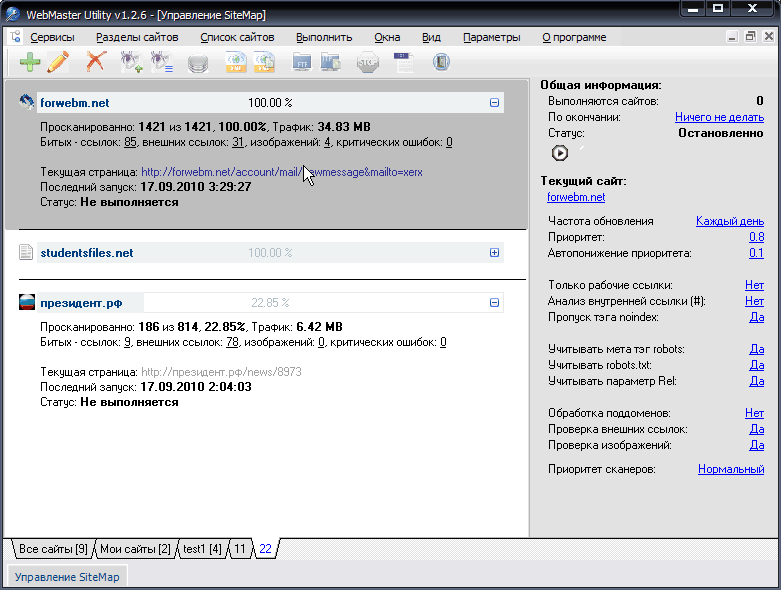Click the spider with green plus icon
Image resolution: width=781 pixels, height=590 pixels.
pyautogui.click(x=131, y=63)
